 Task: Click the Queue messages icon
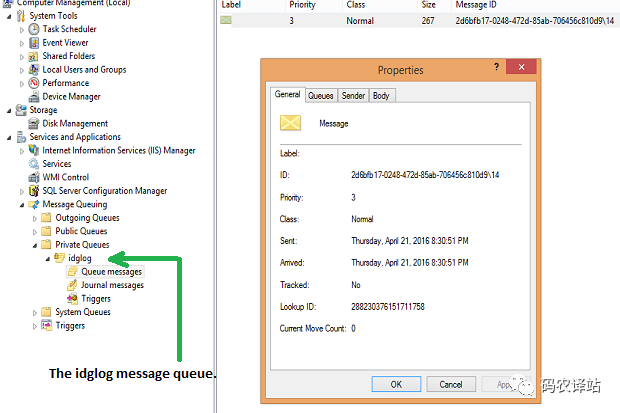tap(72, 271)
